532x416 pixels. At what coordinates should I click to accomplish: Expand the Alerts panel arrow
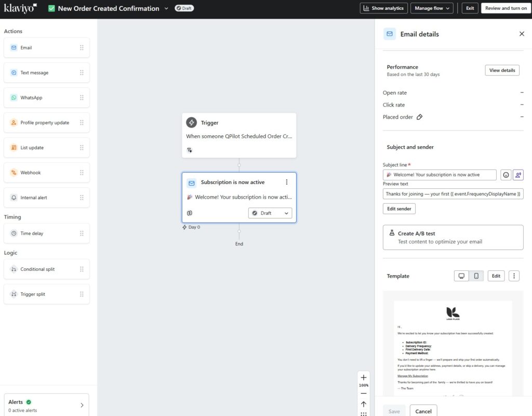[x=82, y=405]
